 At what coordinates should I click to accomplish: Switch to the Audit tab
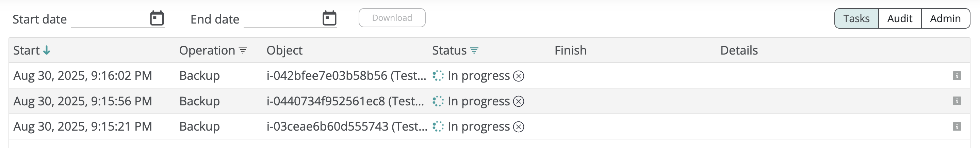(x=900, y=18)
